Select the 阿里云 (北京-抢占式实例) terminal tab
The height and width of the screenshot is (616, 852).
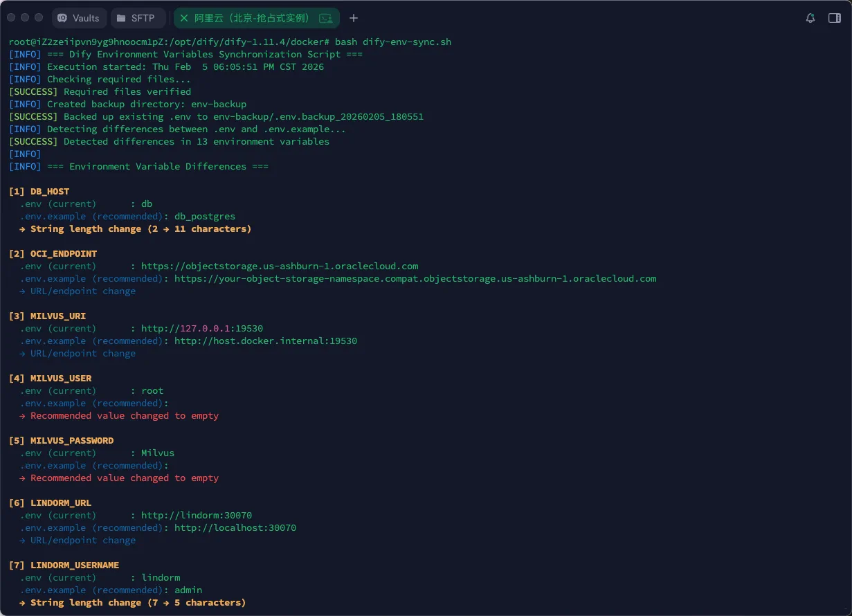point(256,18)
